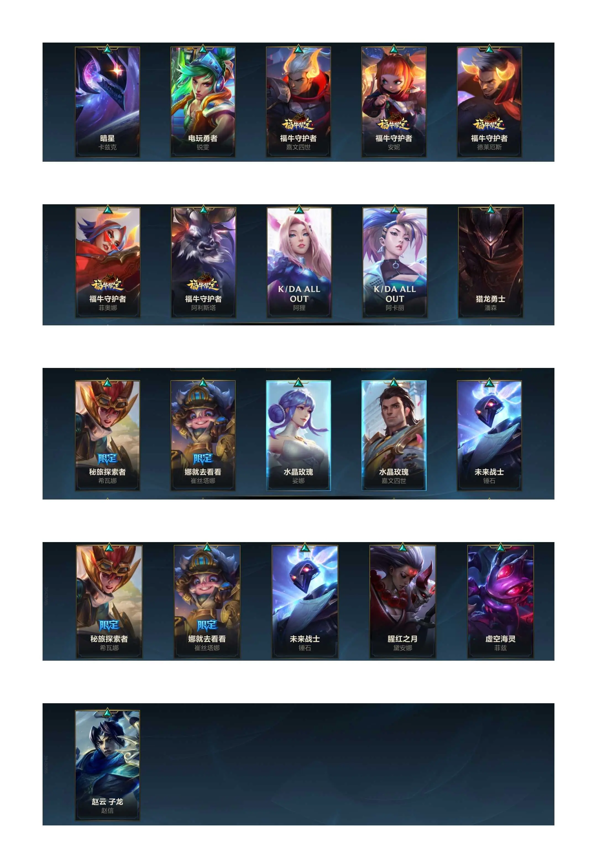The image size is (597, 868).
Task: Open the 电玩勇者 锐雯 skin card
Action: [203, 102]
